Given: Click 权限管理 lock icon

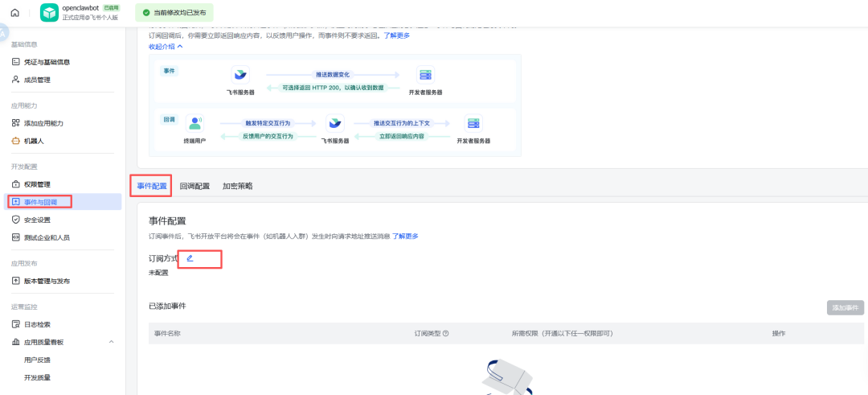Looking at the screenshot, I should (x=15, y=184).
